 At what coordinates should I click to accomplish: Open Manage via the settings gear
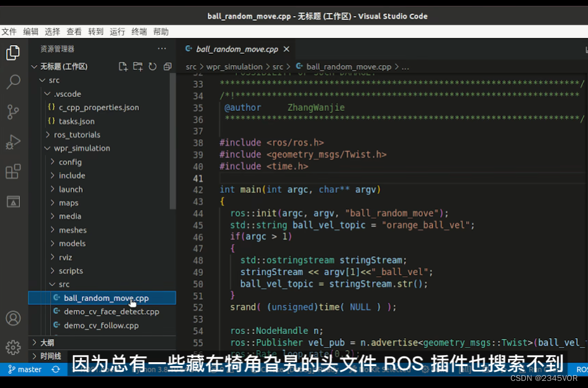(13, 347)
